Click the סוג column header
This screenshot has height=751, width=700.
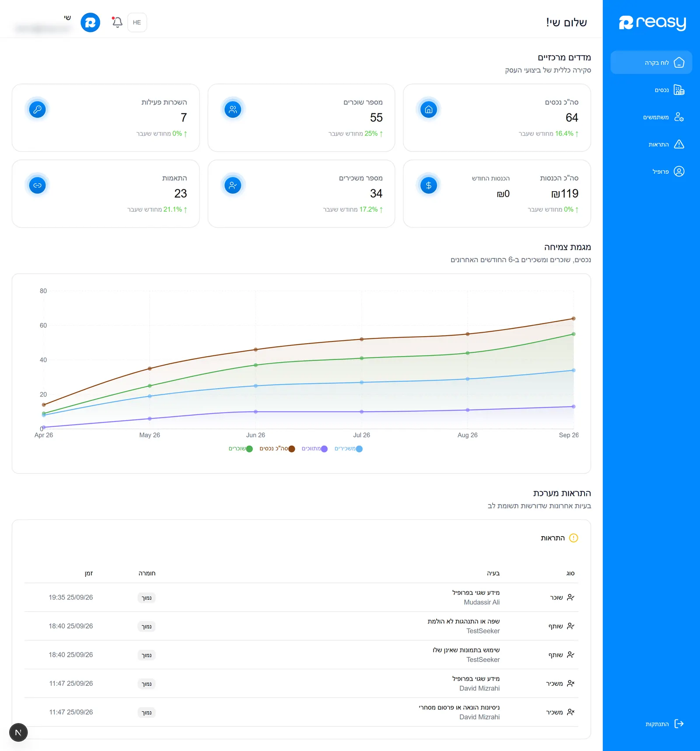coord(570,573)
